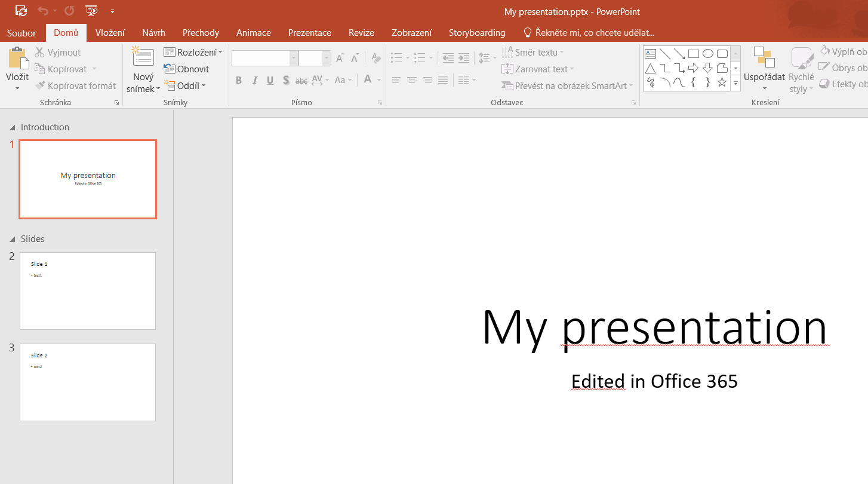Click the increase font size icon
This screenshot has width=868, height=484.
pyautogui.click(x=339, y=57)
